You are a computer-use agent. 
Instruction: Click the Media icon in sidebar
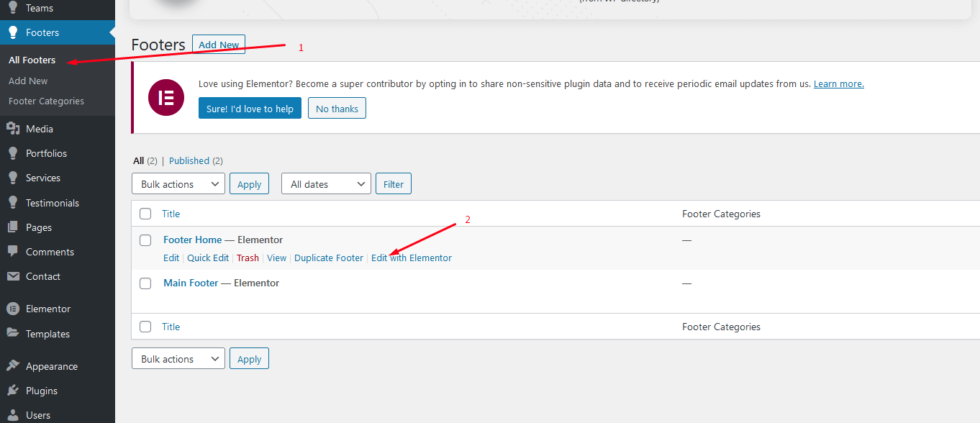[x=12, y=129]
